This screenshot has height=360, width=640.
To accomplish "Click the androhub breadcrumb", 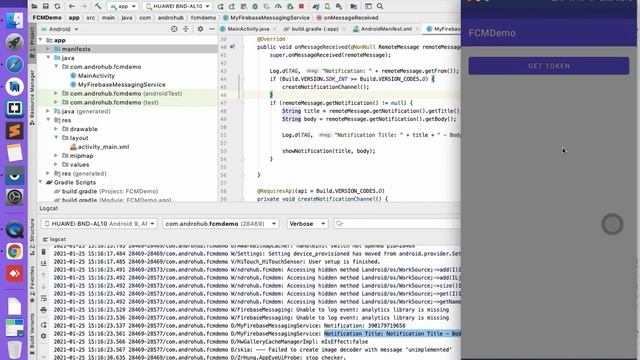I will (x=171, y=18).
